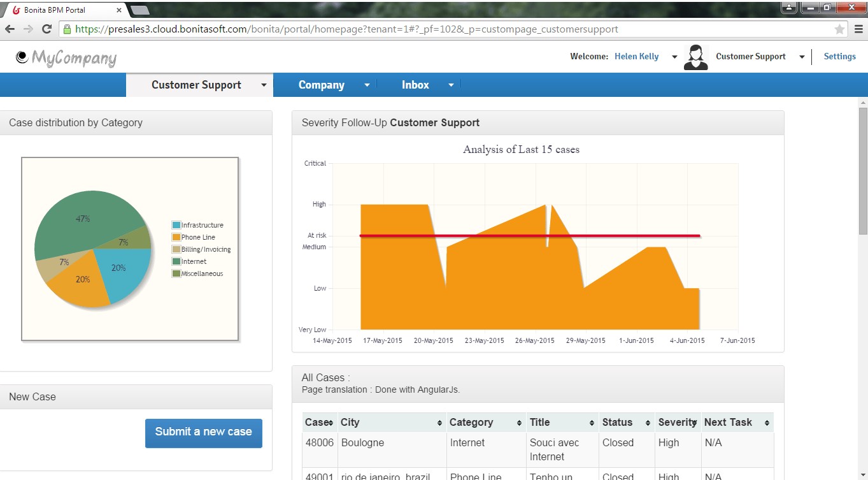Select the Customer Support navigation tab
The image size is (868, 480).
point(196,85)
